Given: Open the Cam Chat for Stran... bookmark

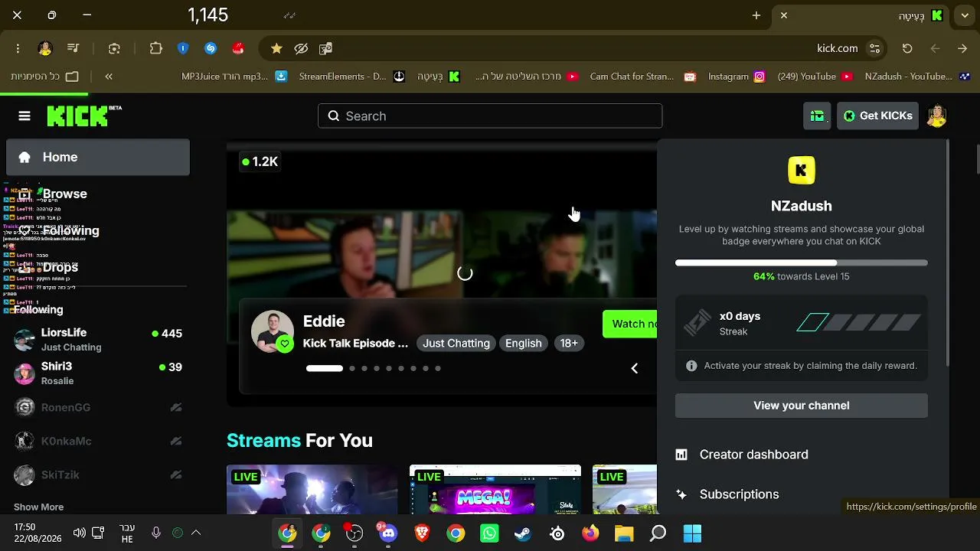Looking at the screenshot, I should pyautogui.click(x=642, y=77).
